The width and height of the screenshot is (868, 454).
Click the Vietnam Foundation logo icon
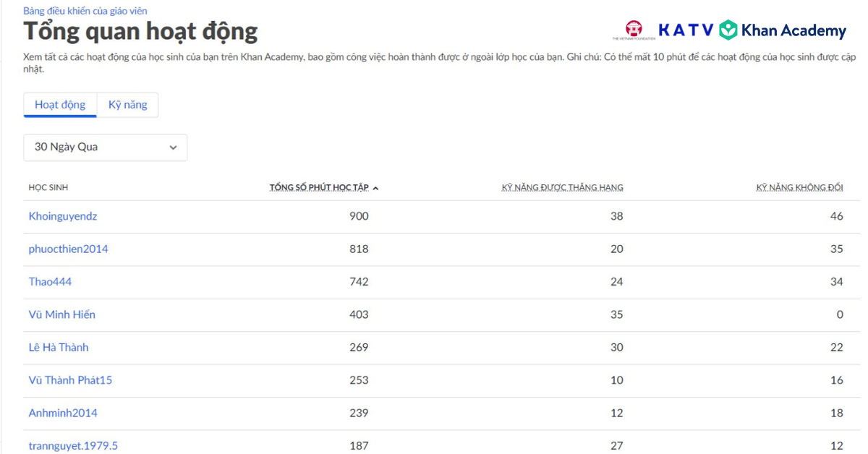634,29
